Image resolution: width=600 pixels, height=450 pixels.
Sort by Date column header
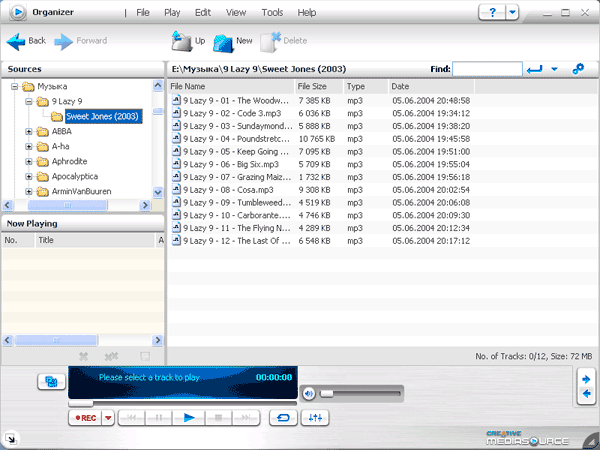click(431, 86)
